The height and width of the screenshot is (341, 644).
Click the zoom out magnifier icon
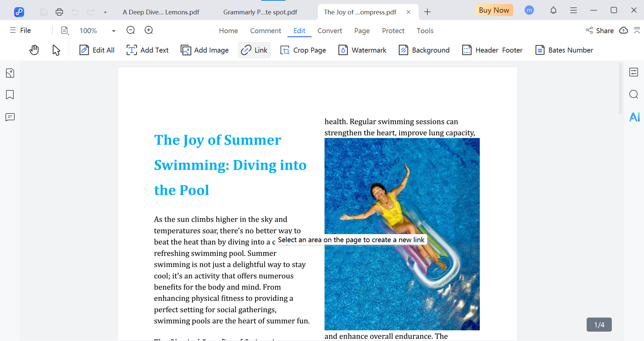tap(130, 30)
